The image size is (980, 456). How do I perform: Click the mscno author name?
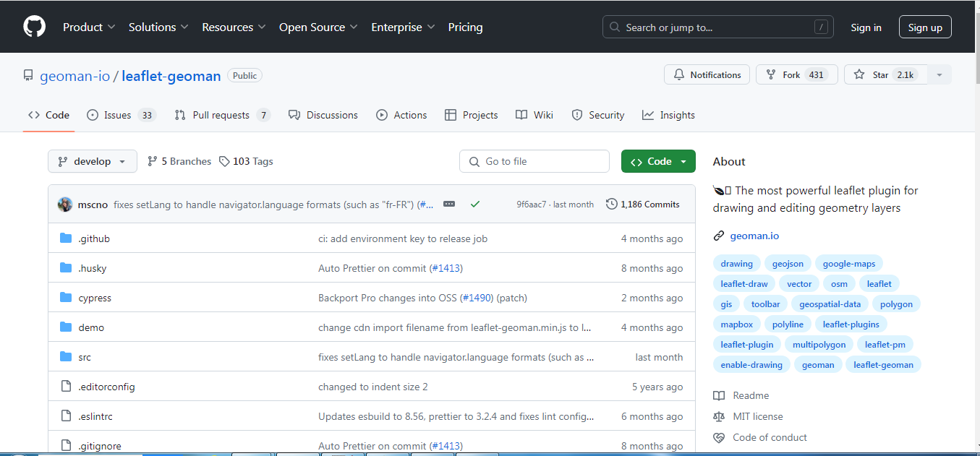click(93, 205)
